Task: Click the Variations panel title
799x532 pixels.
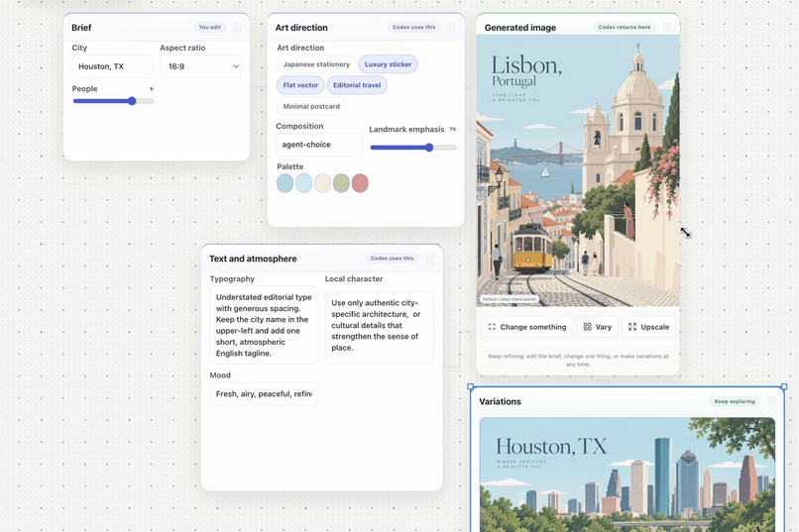Action: 500,401
